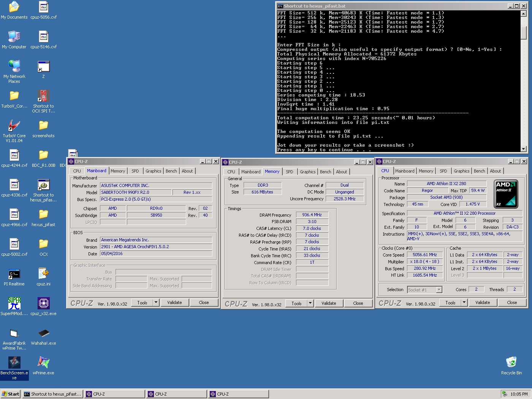Click Validate in Mainboard window

(x=174, y=302)
